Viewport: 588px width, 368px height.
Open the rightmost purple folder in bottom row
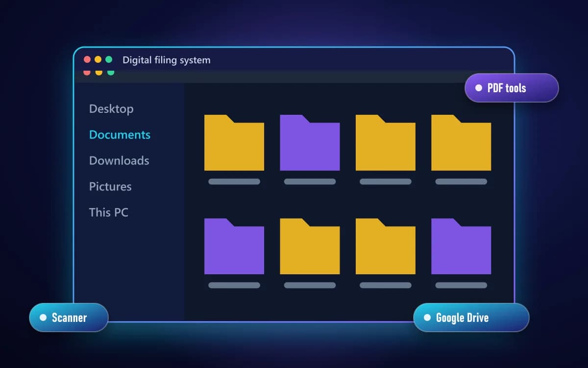(461, 246)
